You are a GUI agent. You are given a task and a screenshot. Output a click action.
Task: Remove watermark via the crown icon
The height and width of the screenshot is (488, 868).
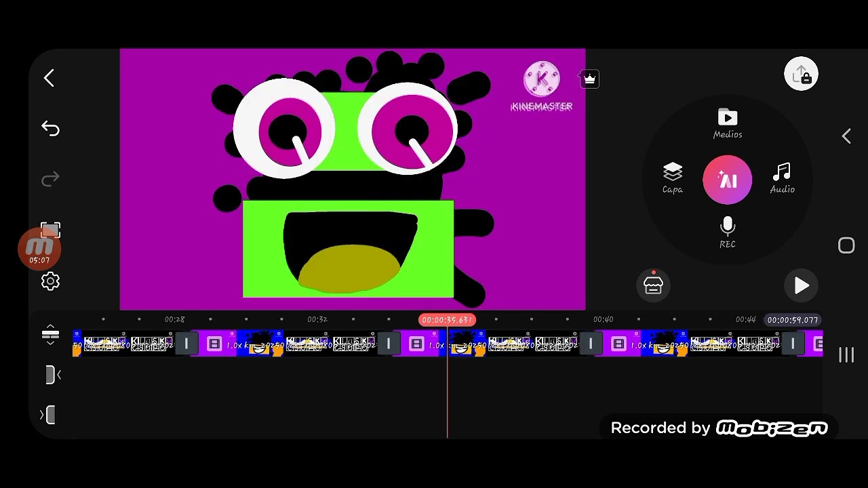[589, 79]
